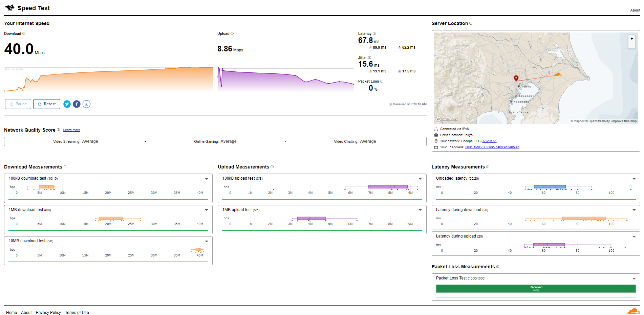Open About link in top right
This screenshot has height=315, width=644.
(x=635, y=10)
